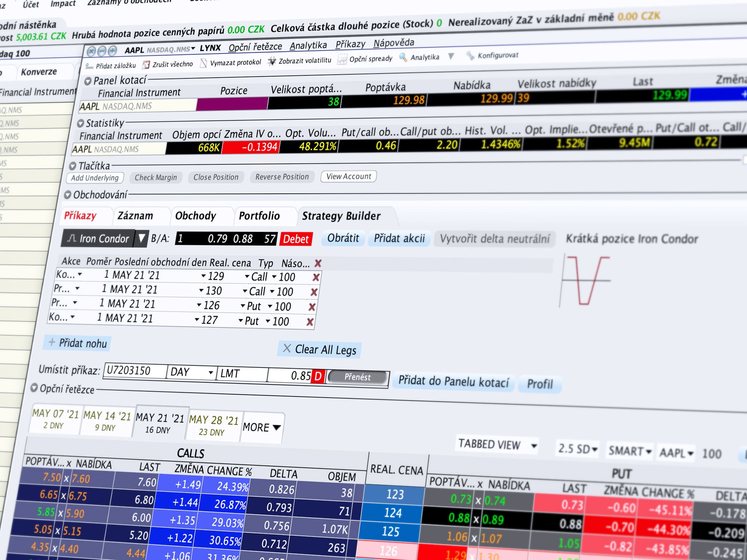Viewport: 747px width, 560px height.
Task: Remove the 127 Put leg
Action: pyautogui.click(x=310, y=322)
